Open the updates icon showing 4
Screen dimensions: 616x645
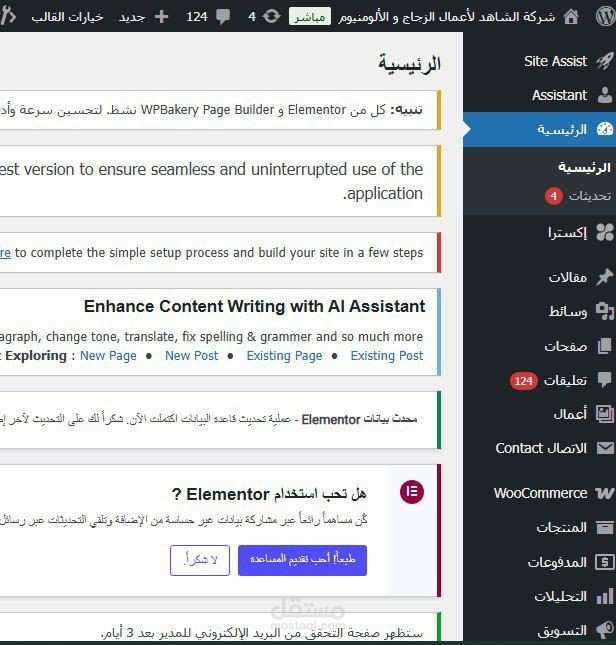click(271, 17)
